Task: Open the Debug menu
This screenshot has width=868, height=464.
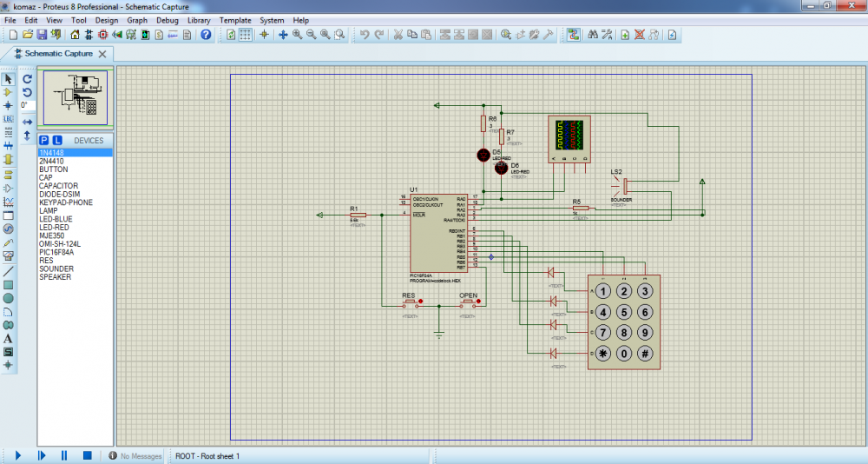Action: (x=167, y=20)
